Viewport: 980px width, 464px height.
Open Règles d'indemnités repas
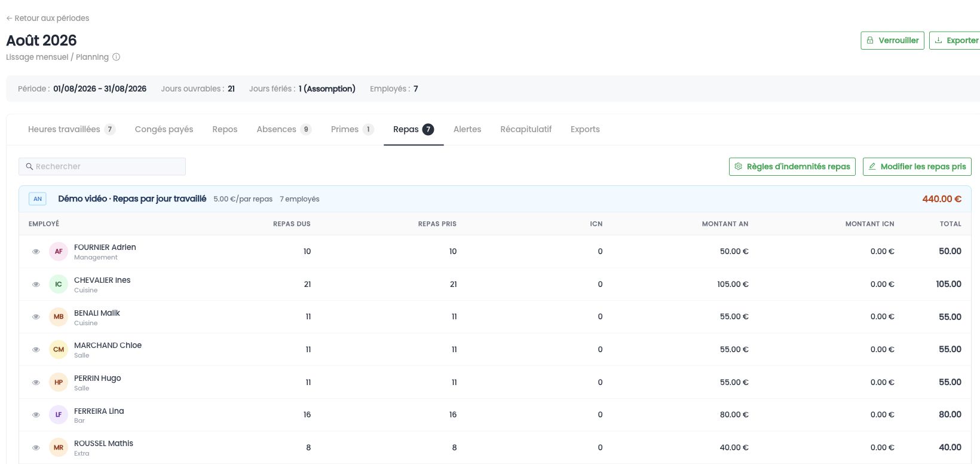792,167
